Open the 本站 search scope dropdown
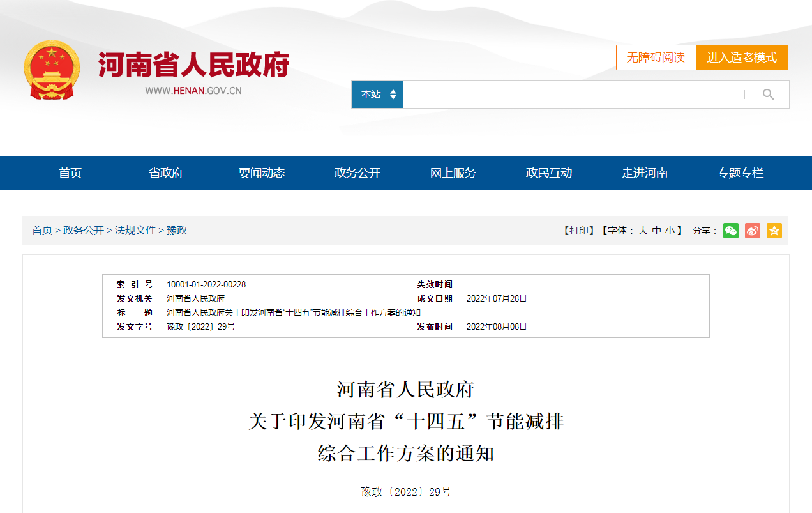Screen dimensions: 812x513 pyautogui.click(x=377, y=94)
